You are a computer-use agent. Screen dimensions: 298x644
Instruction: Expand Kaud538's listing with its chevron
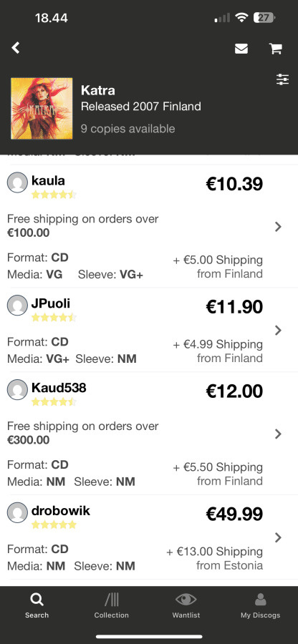click(278, 434)
